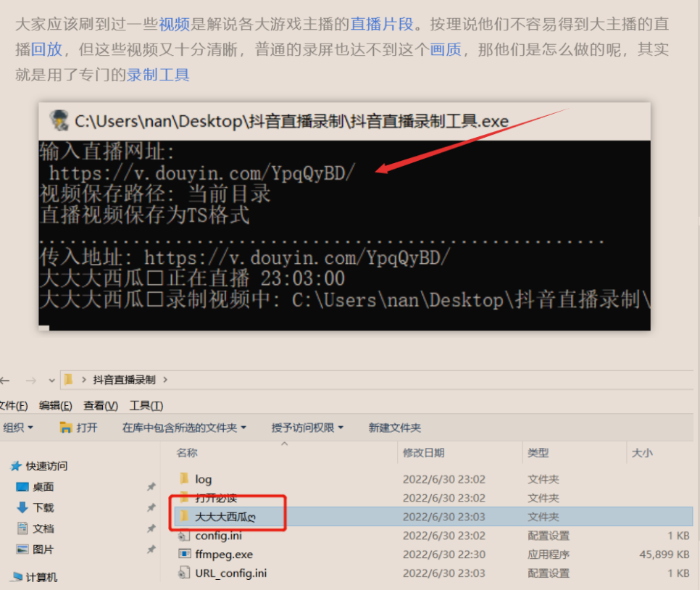
Task: Open the recent locations chevron dropdown
Action: click(51, 380)
